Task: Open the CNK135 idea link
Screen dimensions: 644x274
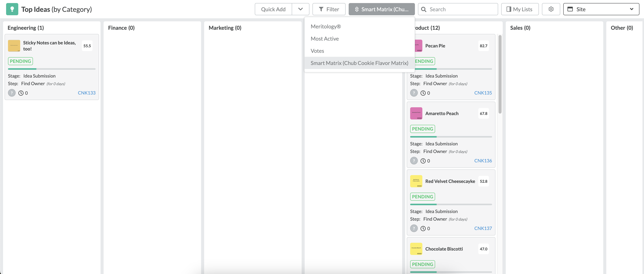Action: [x=483, y=93]
